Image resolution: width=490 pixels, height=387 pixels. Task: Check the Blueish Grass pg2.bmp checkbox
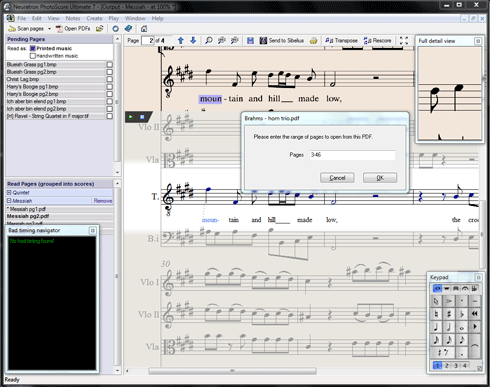pyautogui.click(x=109, y=72)
